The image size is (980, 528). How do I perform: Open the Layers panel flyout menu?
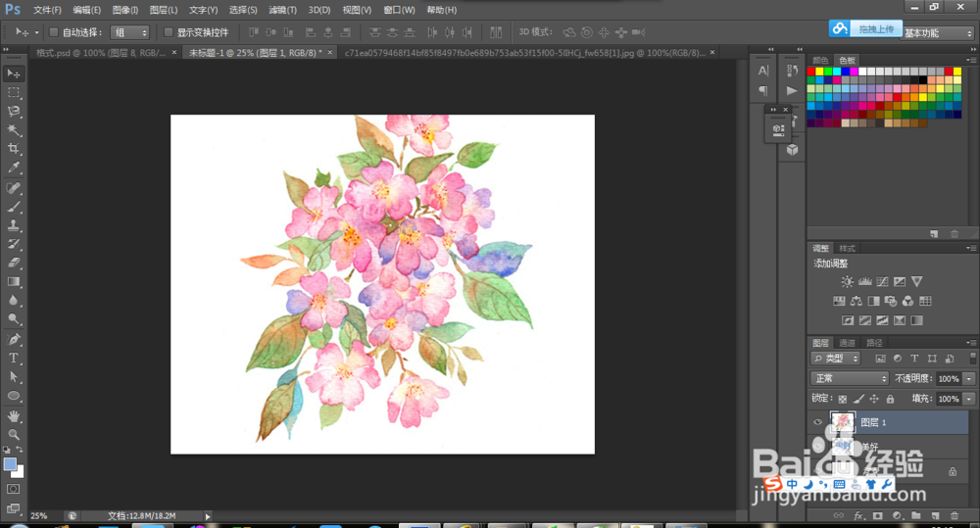(970, 343)
